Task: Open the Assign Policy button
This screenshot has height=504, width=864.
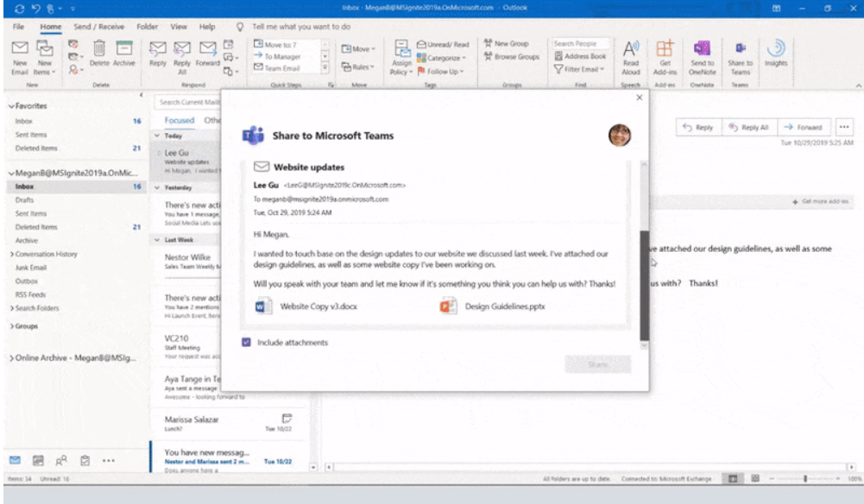Action: [401, 57]
